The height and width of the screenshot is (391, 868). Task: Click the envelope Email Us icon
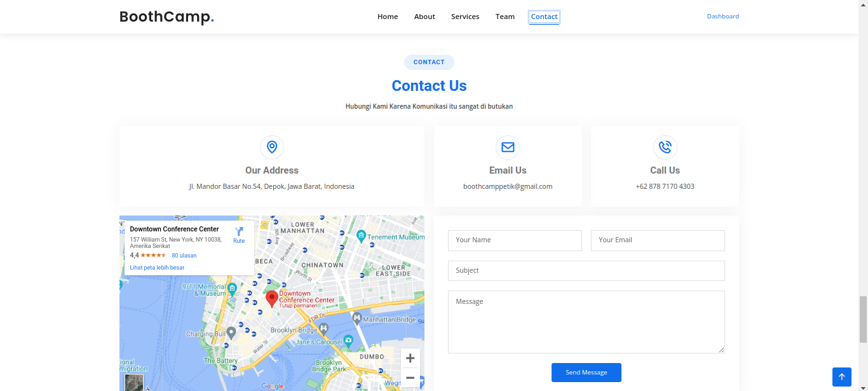coord(507,147)
